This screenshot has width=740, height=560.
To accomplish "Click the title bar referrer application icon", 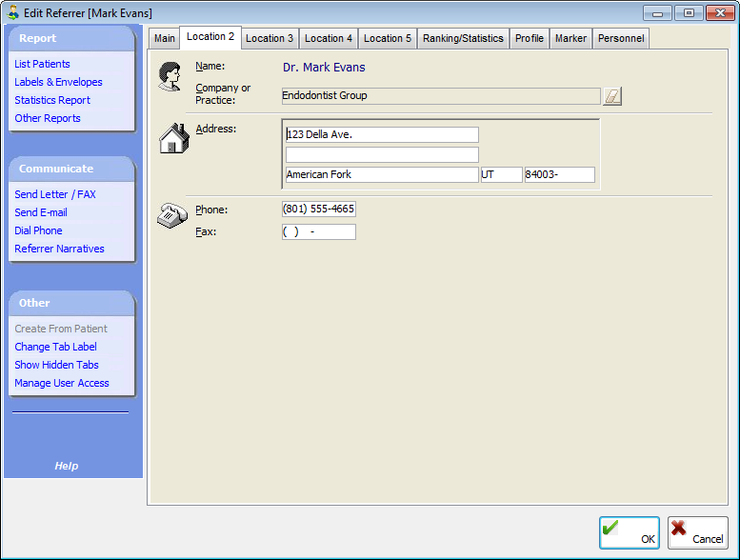I will click(x=13, y=13).
